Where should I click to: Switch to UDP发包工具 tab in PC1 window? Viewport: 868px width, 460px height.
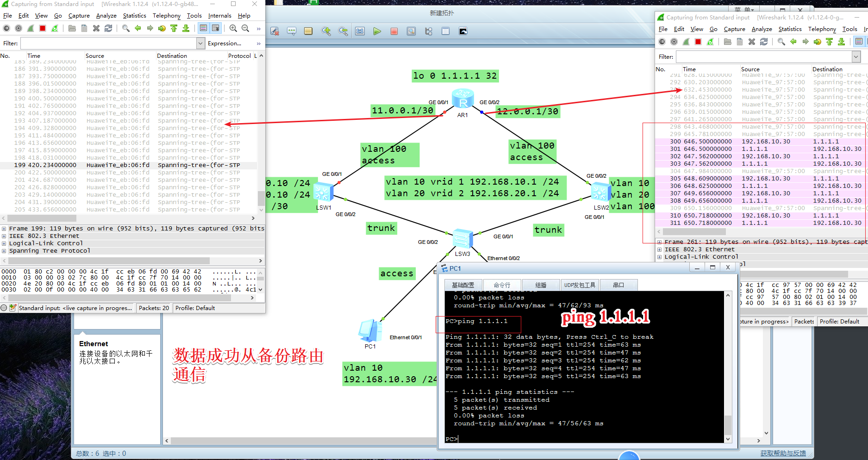pyautogui.click(x=580, y=285)
